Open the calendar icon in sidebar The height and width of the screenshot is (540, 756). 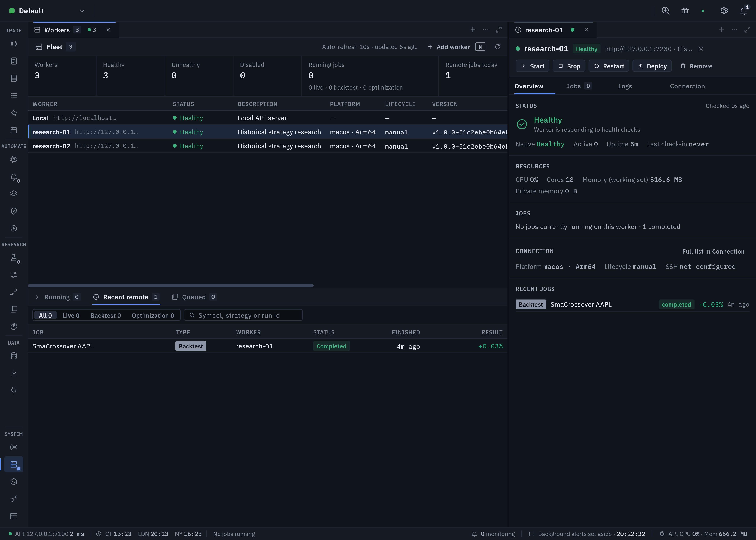[14, 130]
